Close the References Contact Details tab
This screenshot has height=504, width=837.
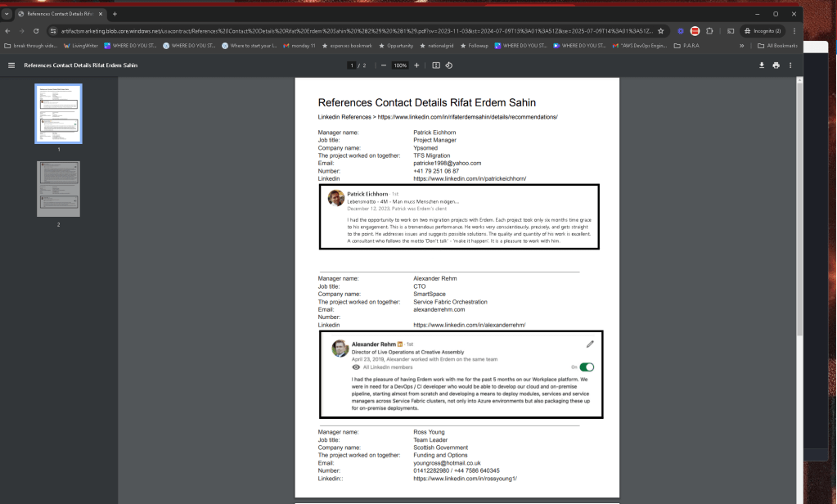[101, 14]
